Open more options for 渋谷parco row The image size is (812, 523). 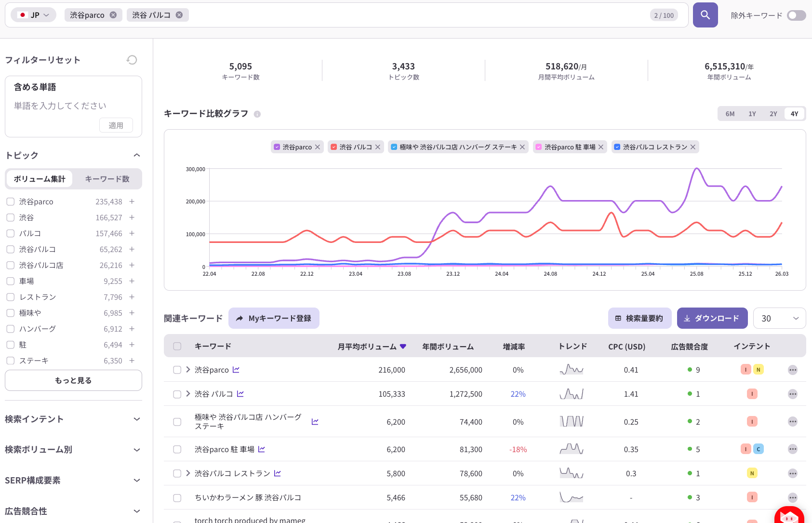(793, 370)
